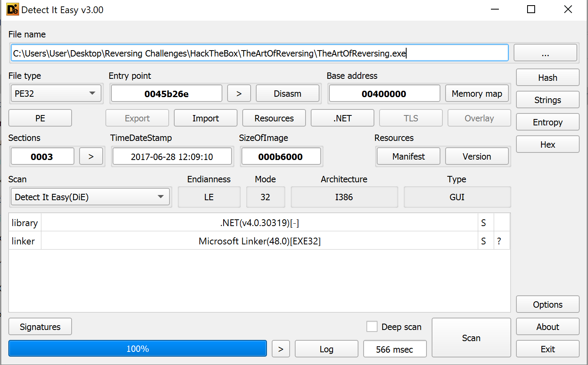Click the 566 msec scan time field
This screenshot has width=588, height=365.
pyautogui.click(x=395, y=349)
